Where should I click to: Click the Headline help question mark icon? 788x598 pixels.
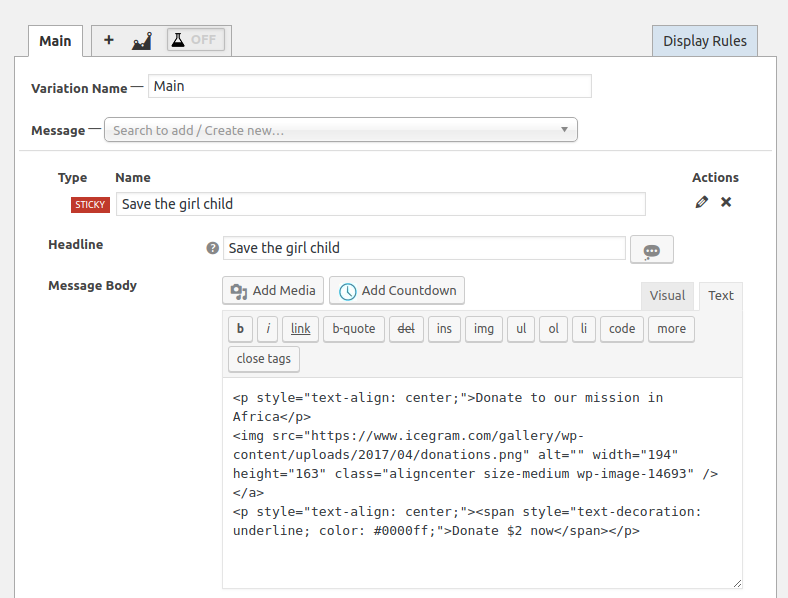213,248
